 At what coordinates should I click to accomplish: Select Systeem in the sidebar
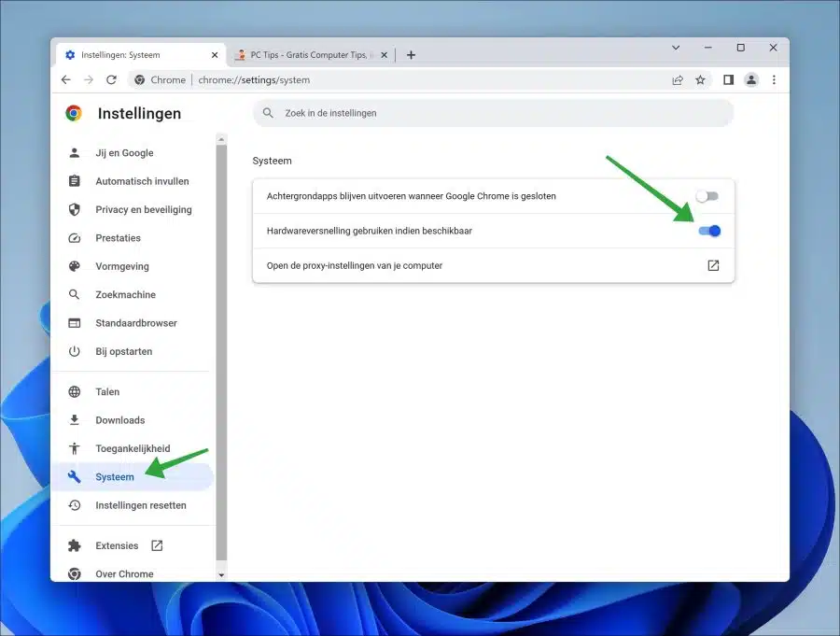click(133, 477)
